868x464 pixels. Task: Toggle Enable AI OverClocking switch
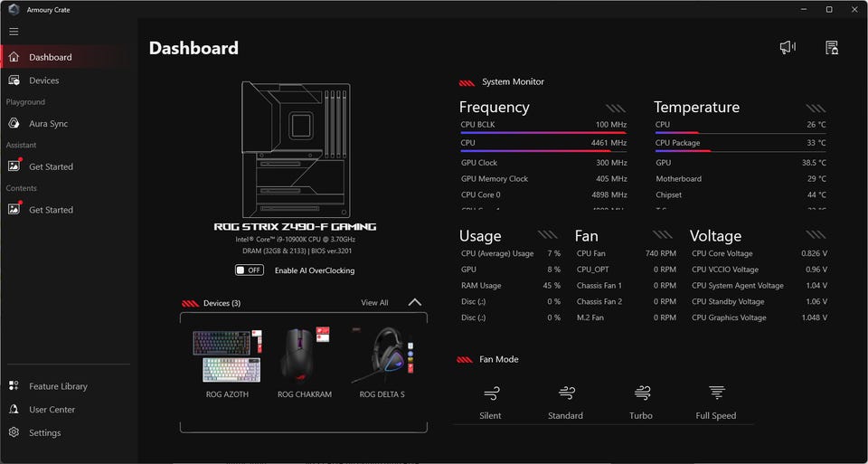click(250, 270)
